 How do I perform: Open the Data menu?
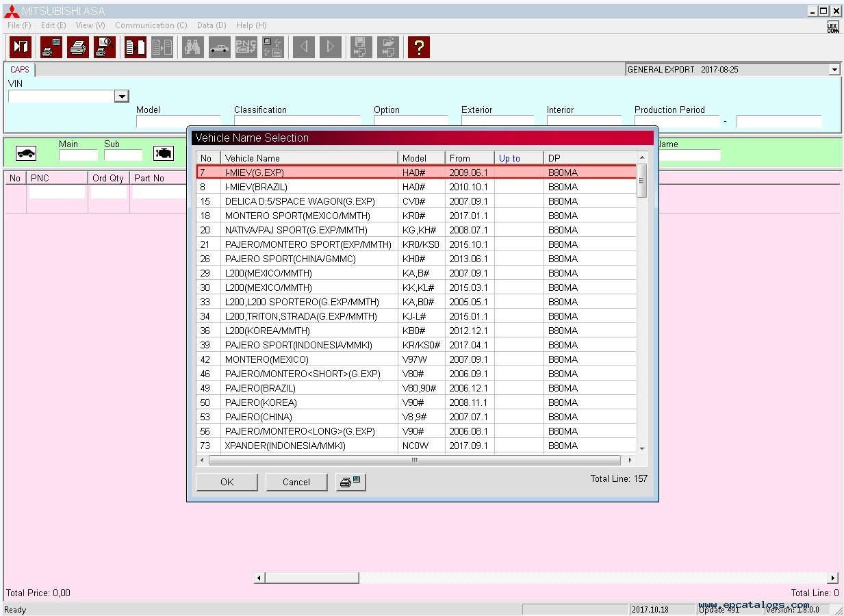pyautogui.click(x=211, y=25)
